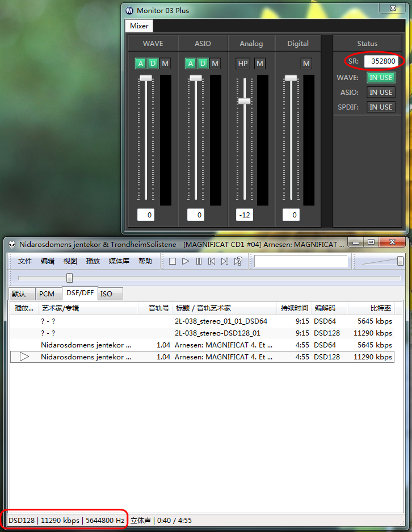
Task: Toggle the ASIO channel D button
Action: point(203,63)
